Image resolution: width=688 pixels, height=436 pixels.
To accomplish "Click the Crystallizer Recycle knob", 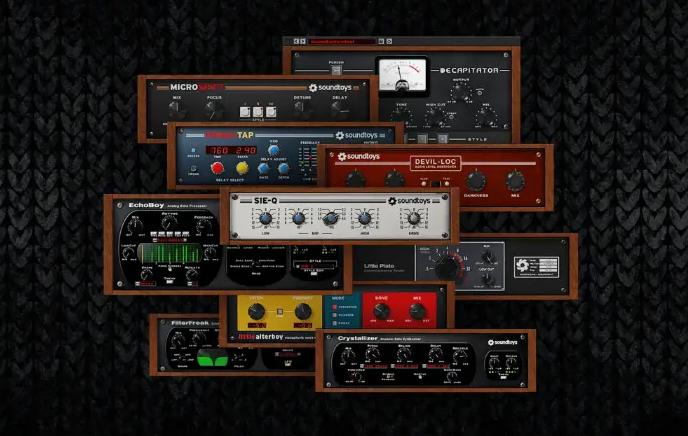I will [460, 356].
